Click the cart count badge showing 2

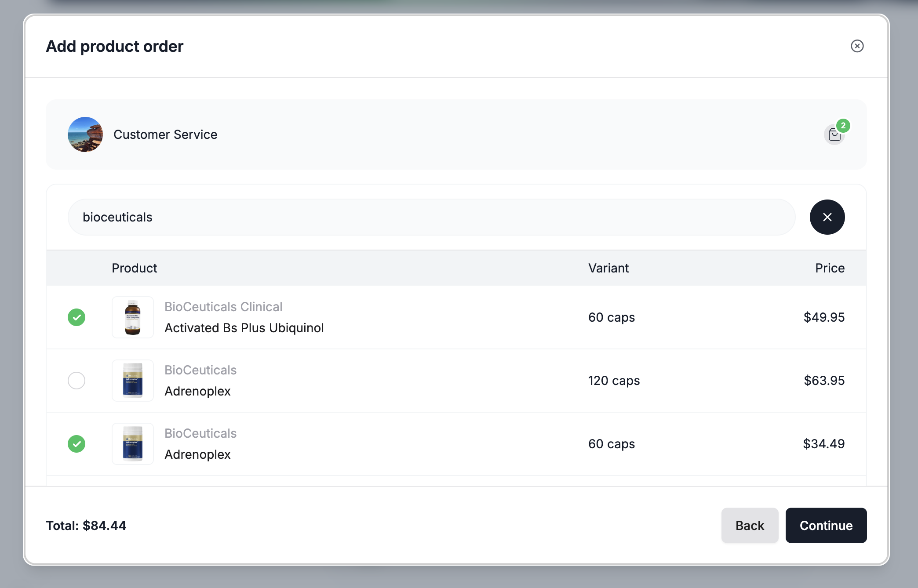click(843, 126)
